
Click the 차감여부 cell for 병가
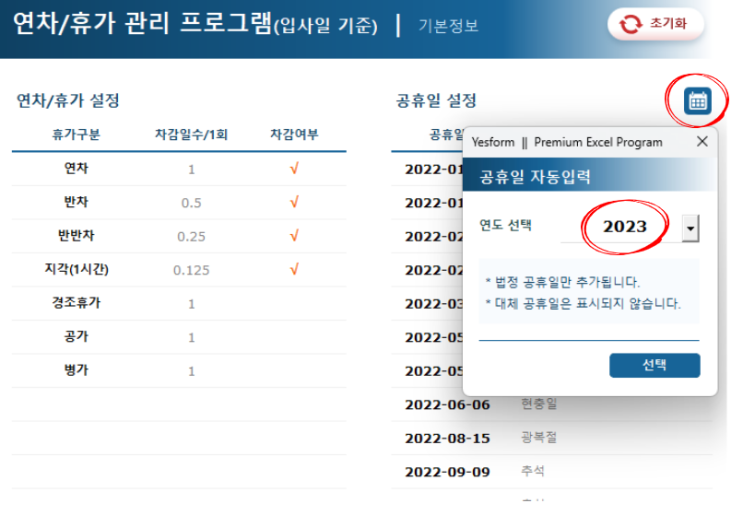(x=294, y=371)
